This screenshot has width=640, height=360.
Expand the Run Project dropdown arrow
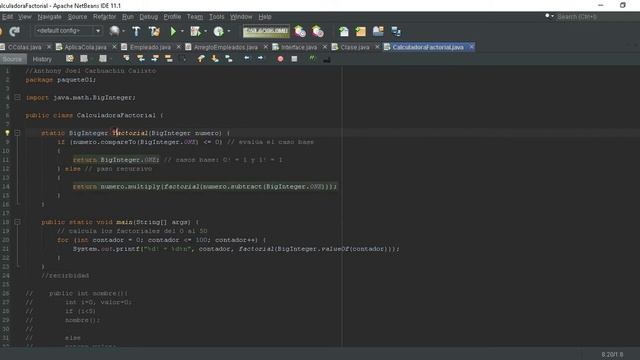pyautogui.click(x=182, y=31)
